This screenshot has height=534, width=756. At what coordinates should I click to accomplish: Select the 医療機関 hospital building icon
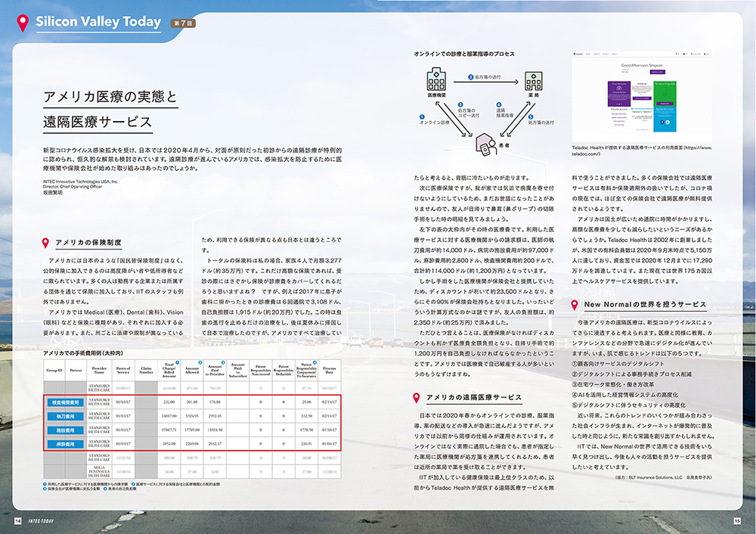(436, 79)
